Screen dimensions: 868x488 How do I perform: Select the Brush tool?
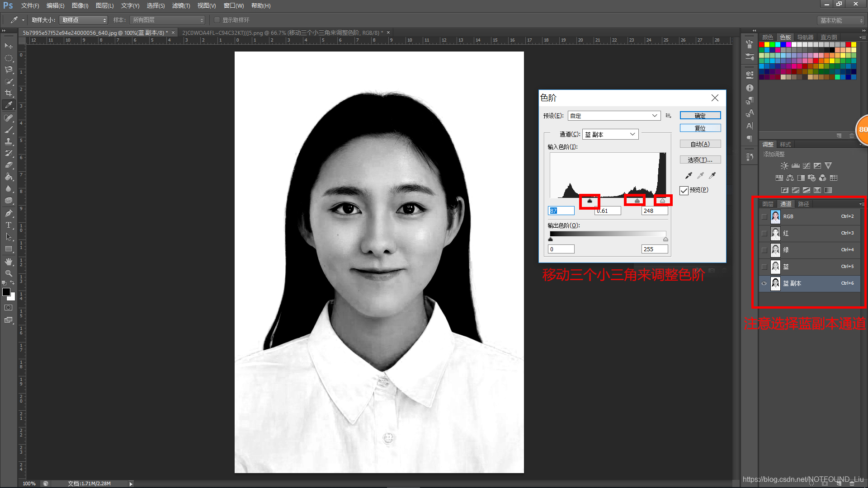click(9, 129)
